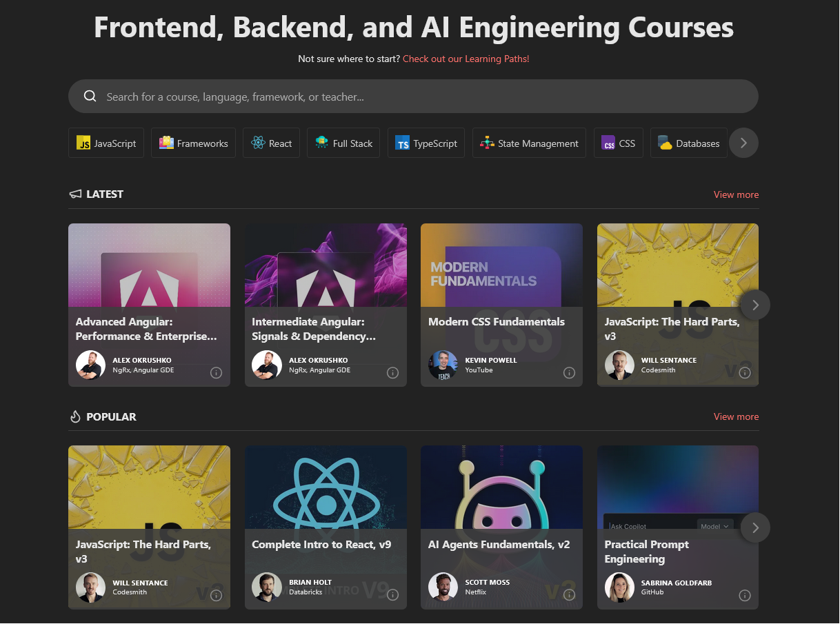The image size is (840, 624).
Task: Click the SABRINA GOLDFARB name
Action: tap(677, 583)
